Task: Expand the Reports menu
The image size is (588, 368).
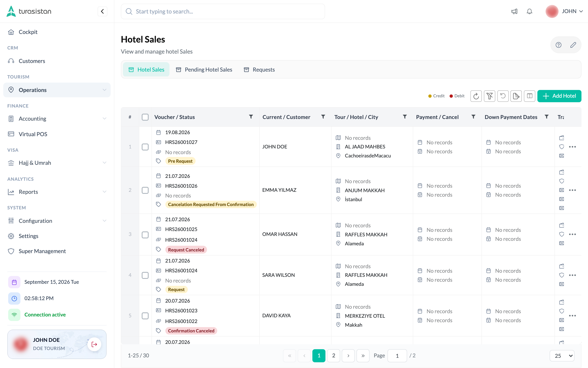Action: coord(57,192)
